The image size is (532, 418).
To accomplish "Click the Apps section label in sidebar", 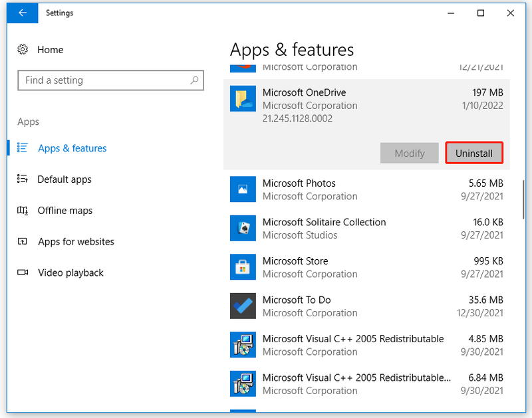I will tap(28, 122).
